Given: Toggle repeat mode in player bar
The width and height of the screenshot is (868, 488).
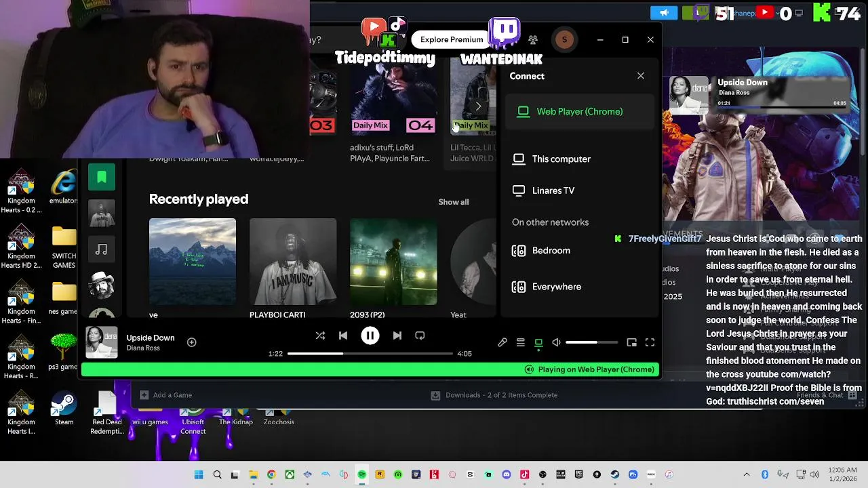Looking at the screenshot, I should point(420,335).
